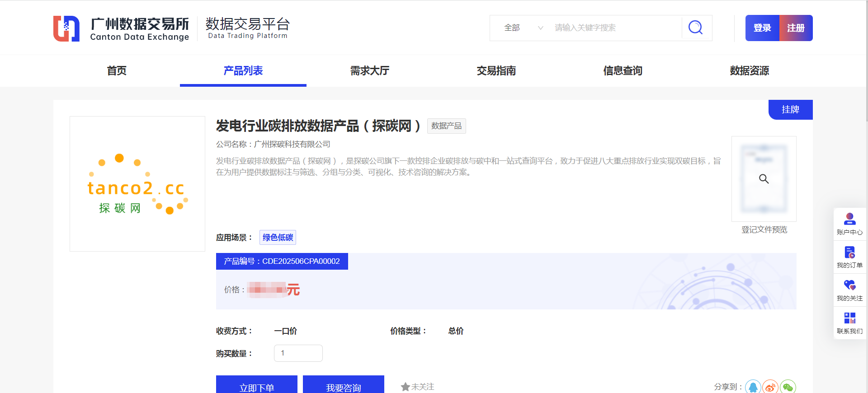Open 账户中心 from the side panel
The height and width of the screenshot is (393, 868).
[850, 224]
